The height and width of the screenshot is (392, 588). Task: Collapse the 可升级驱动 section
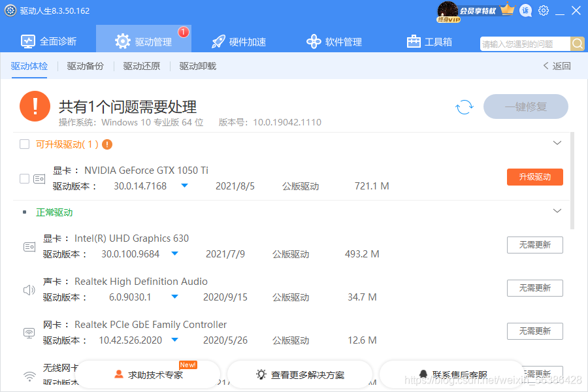[x=557, y=143]
